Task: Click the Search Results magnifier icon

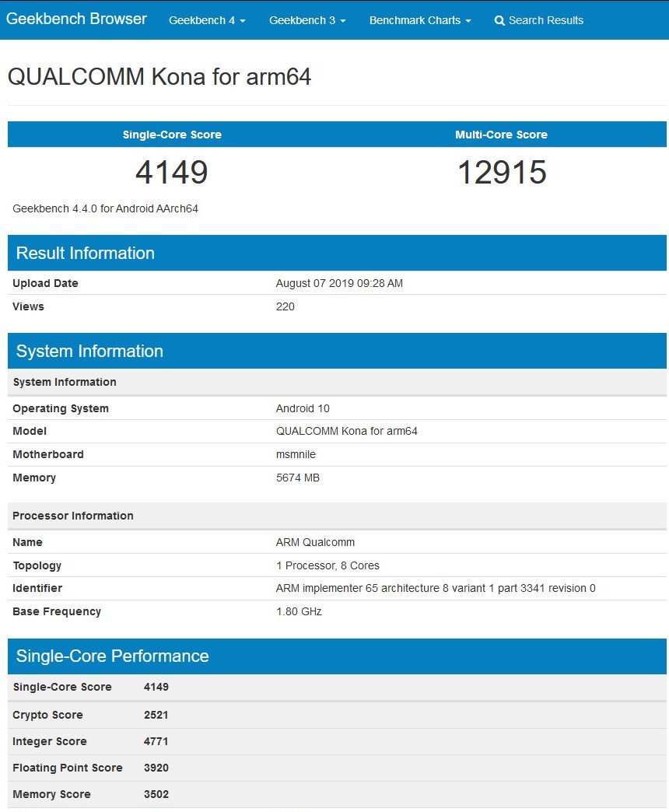Action: click(x=499, y=21)
